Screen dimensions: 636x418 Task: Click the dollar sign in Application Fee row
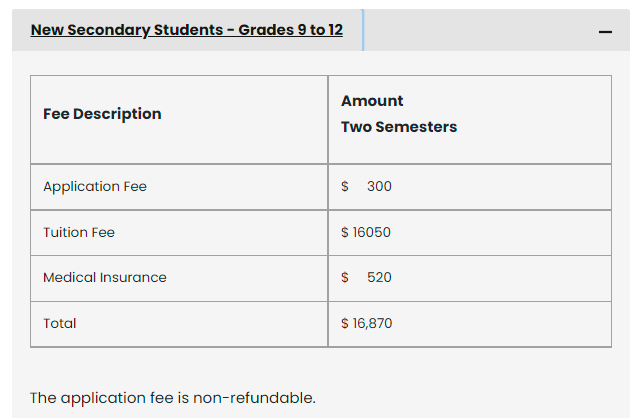tap(345, 186)
